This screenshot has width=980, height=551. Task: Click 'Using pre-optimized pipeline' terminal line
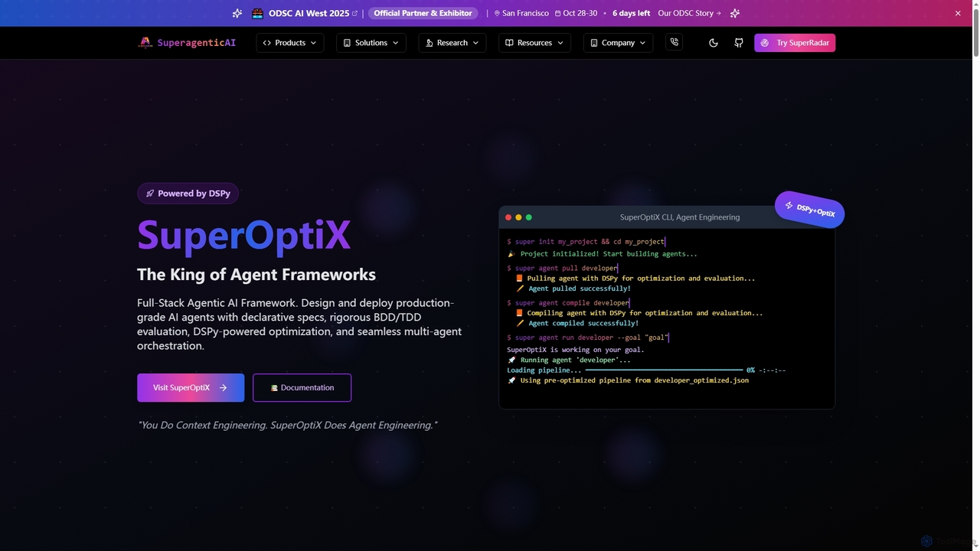pos(628,380)
